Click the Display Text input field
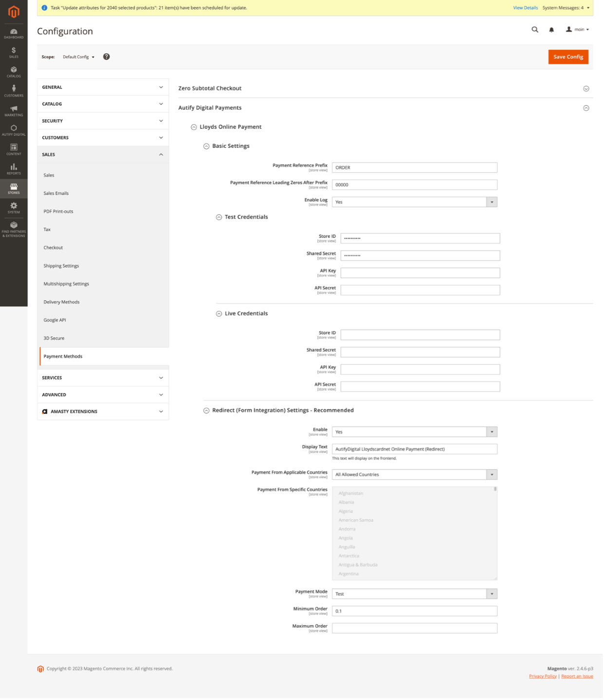The height and width of the screenshot is (700, 605). pos(414,449)
